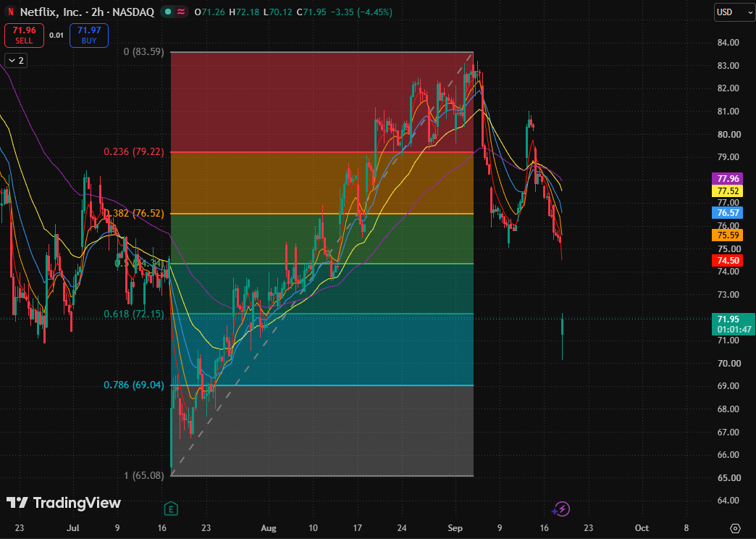Click the Netflix logo icon

[x=11, y=12]
